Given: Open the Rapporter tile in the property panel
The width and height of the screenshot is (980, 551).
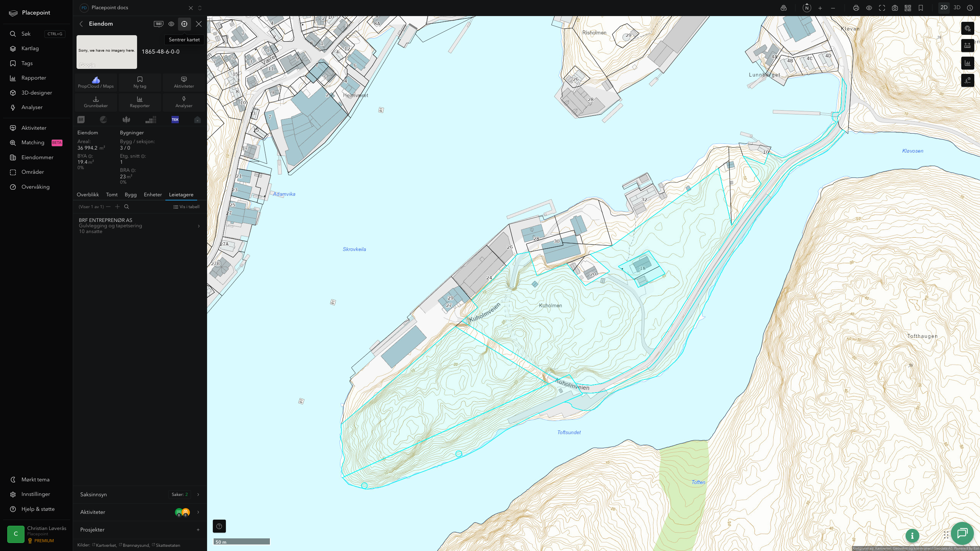Looking at the screenshot, I should tap(140, 102).
